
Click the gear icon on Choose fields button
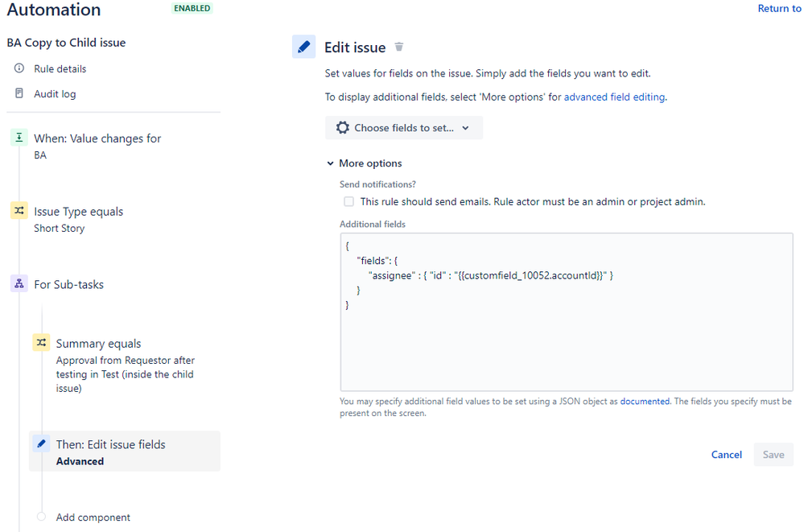344,127
